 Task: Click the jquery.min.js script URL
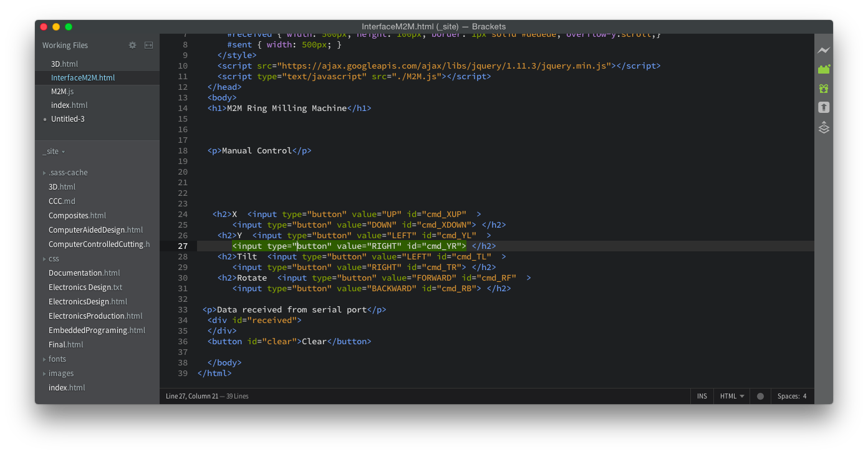444,65
